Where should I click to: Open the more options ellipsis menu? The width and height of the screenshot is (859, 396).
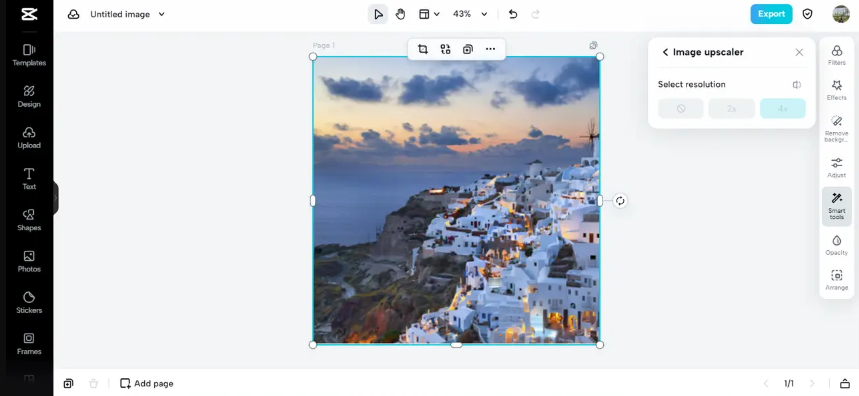[x=490, y=49]
